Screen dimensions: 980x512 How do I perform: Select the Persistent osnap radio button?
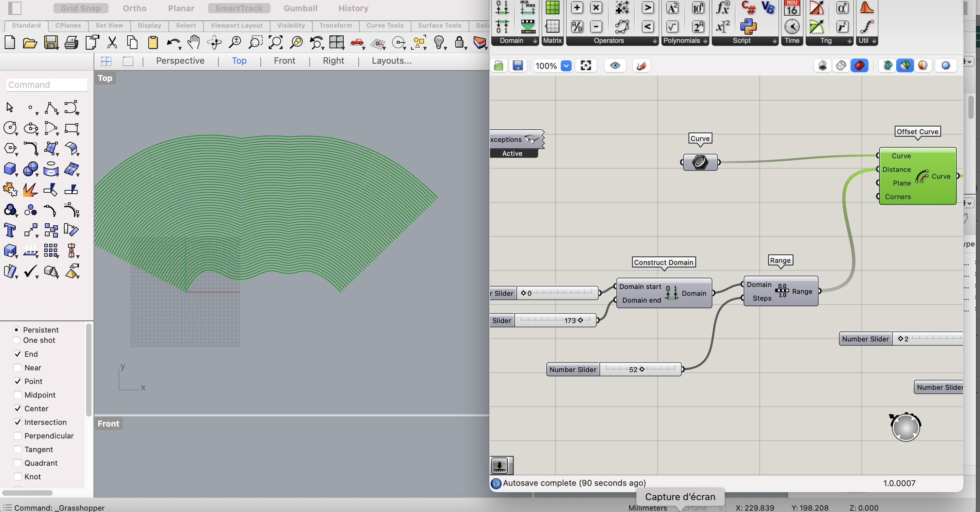tap(16, 330)
